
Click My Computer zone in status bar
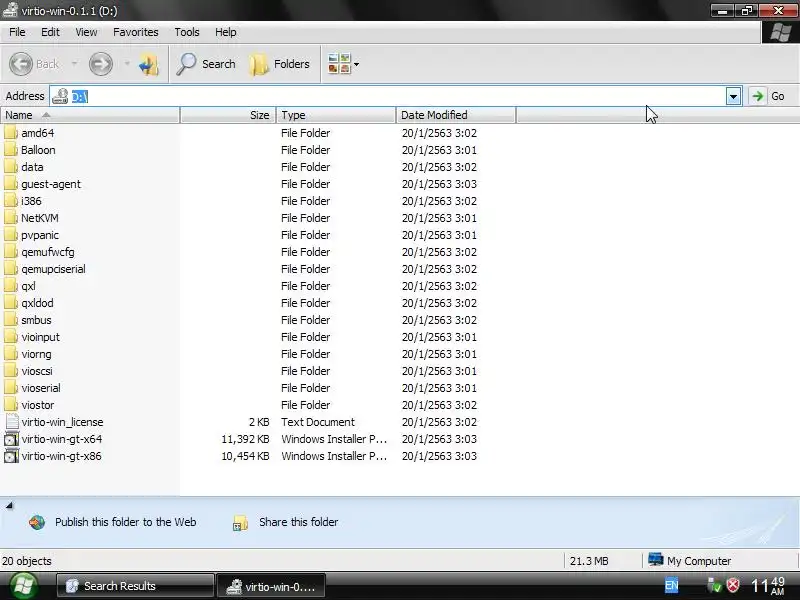[689, 561]
